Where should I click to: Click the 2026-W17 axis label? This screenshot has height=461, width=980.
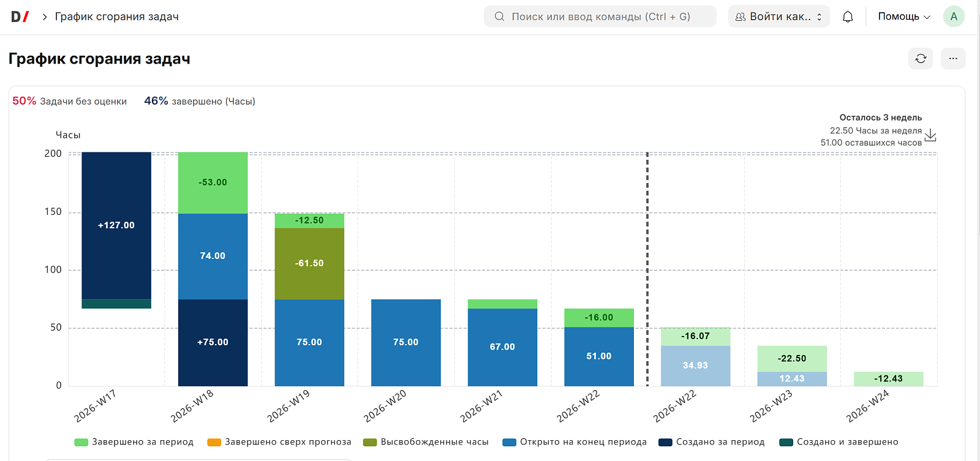tap(95, 406)
